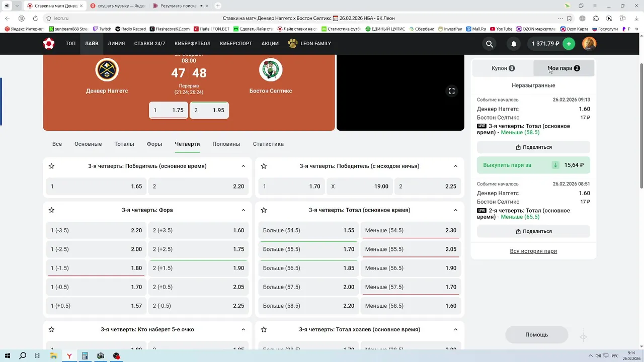Open the Форы markets tab
Image resolution: width=644 pixels, height=362 pixels.
click(x=154, y=144)
